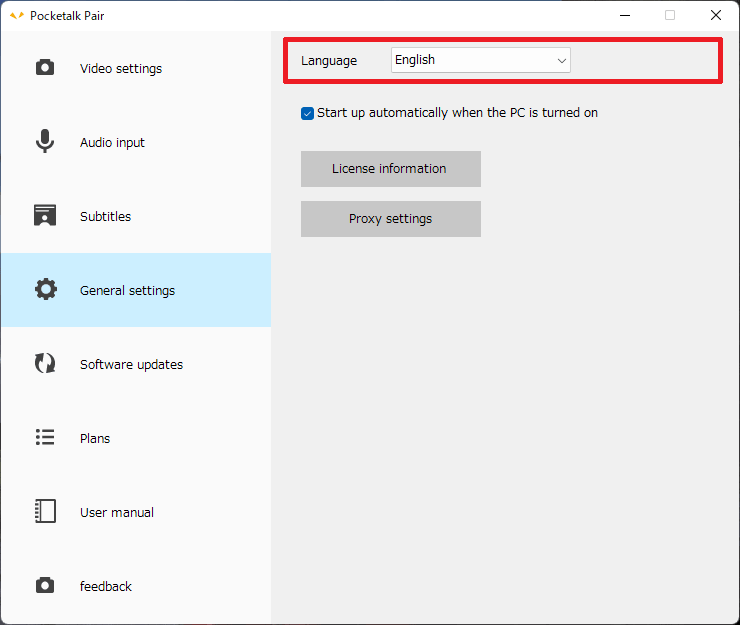Click the Plans list icon
Image resolution: width=740 pixels, height=625 pixels.
tap(45, 438)
